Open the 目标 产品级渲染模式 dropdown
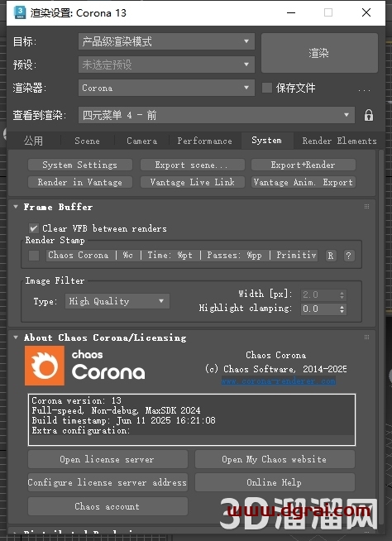 [x=167, y=41]
